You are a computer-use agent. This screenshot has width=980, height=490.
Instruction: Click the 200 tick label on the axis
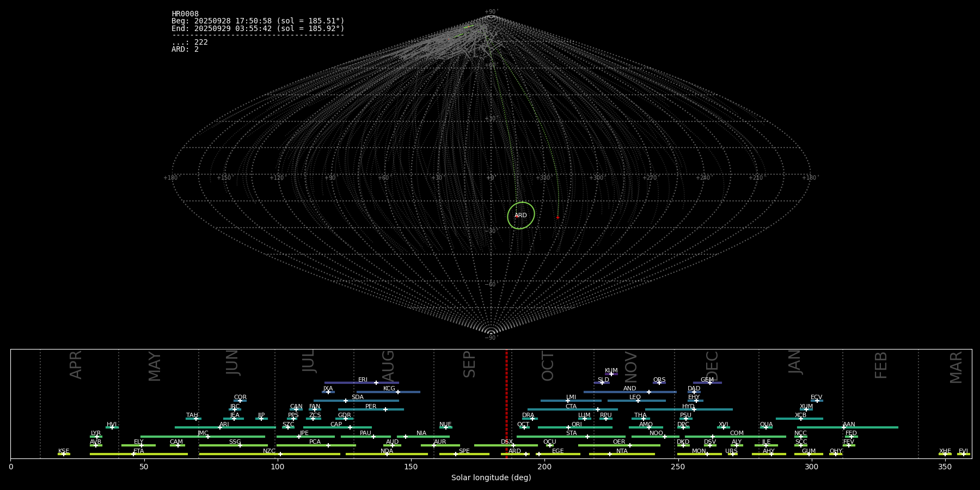pos(544,467)
